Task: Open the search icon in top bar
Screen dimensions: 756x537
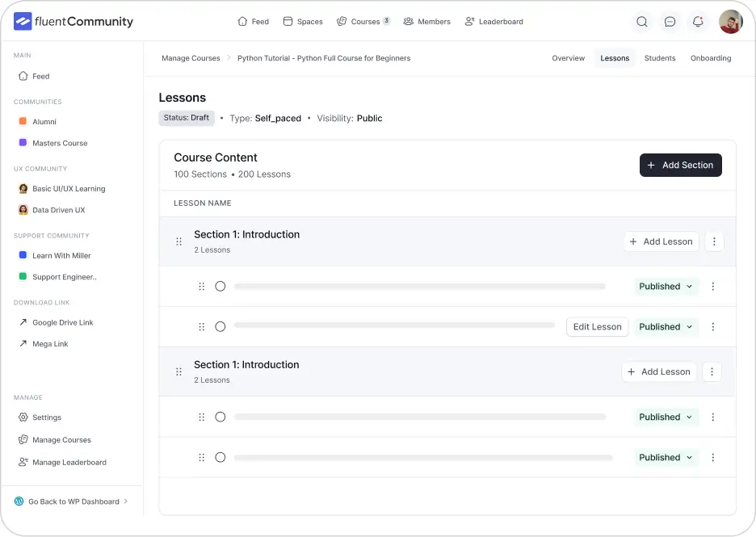Action: [642, 22]
